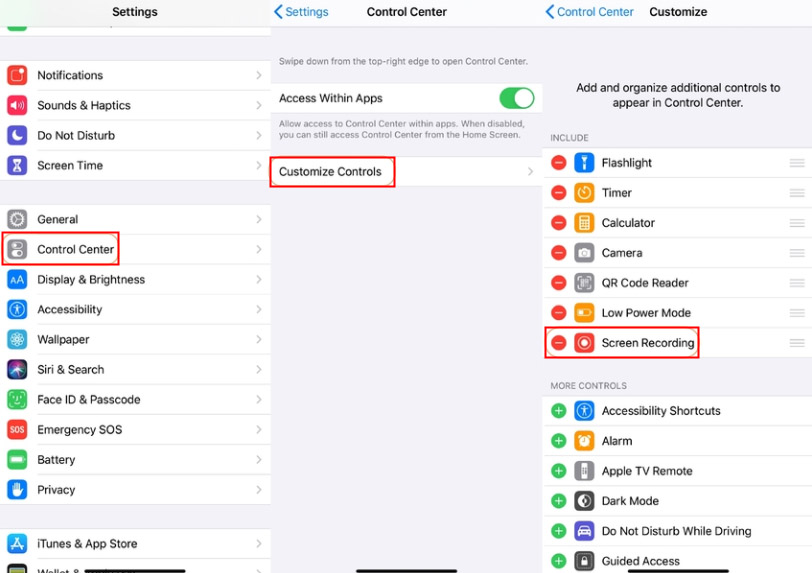Grab the Low Power Mode reorder handle
The image size is (812, 573).
(x=797, y=313)
